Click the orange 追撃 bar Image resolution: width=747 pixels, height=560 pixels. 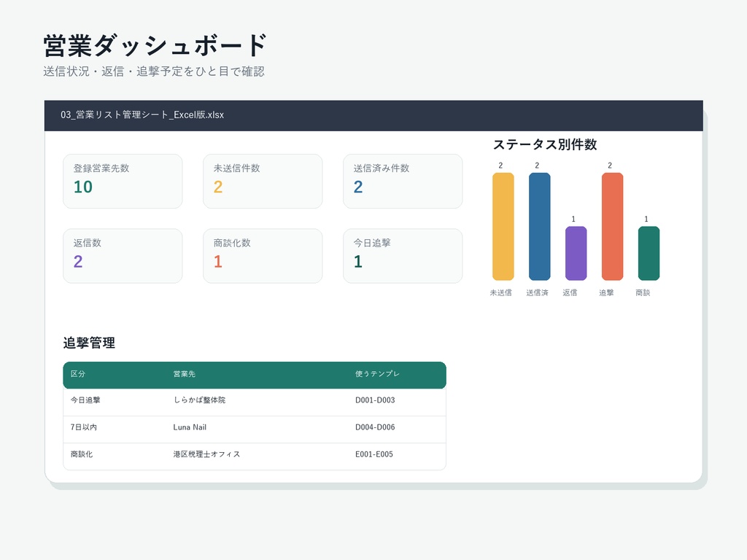[x=612, y=226]
